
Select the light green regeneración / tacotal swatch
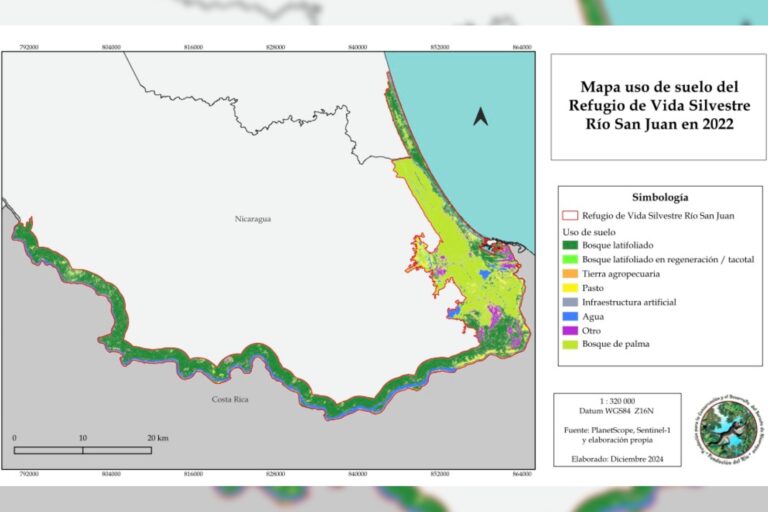pos(570,259)
